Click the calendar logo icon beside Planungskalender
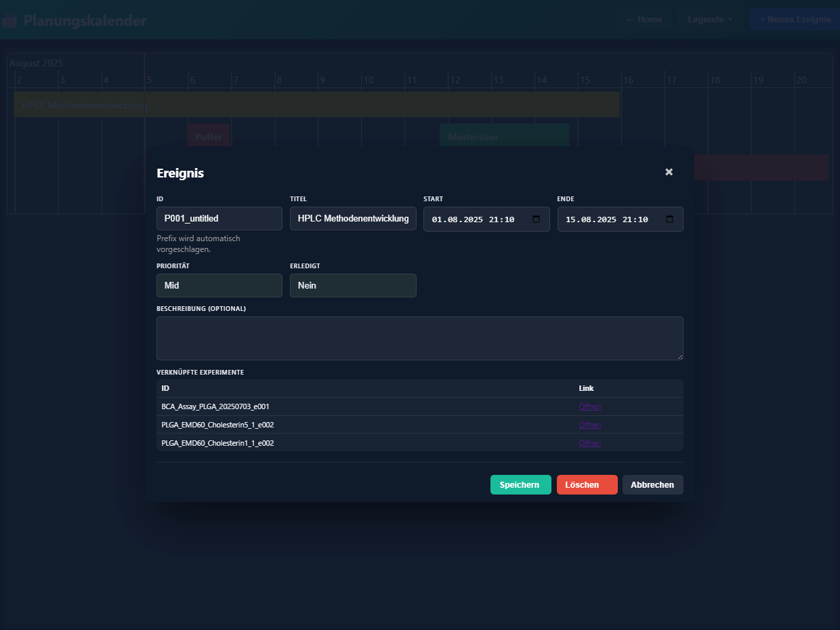840x630 pixels. click(x=9, y=20)
